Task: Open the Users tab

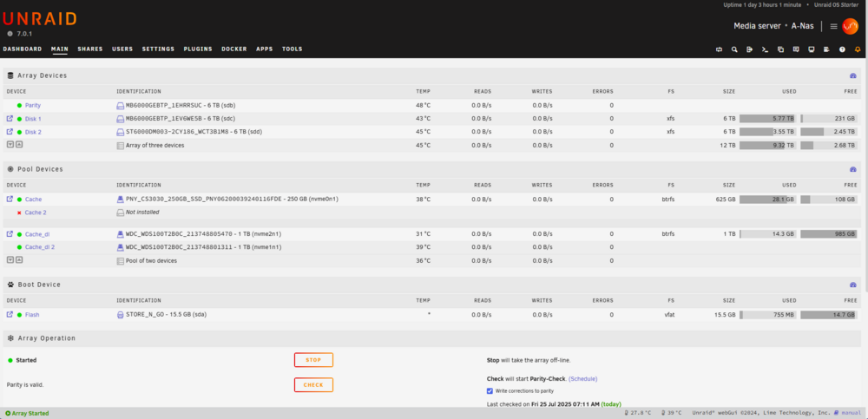Action: [x=122, y=49]
